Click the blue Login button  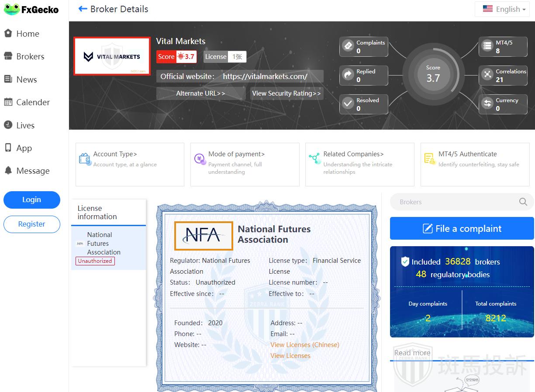[x=32, y=199]
